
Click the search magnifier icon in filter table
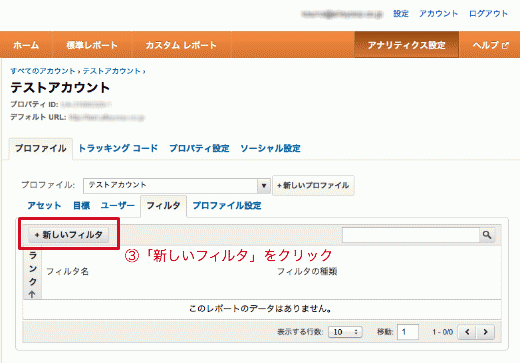[487, 235]
